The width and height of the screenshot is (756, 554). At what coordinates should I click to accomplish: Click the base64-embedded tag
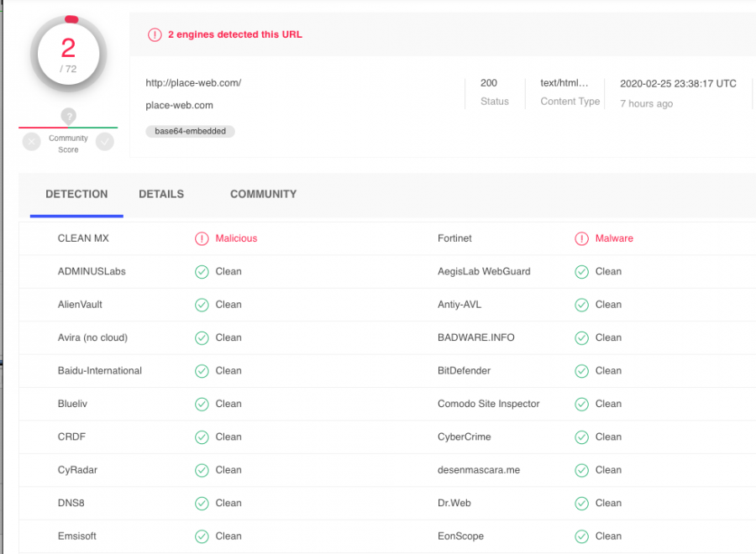pos(191,131)
